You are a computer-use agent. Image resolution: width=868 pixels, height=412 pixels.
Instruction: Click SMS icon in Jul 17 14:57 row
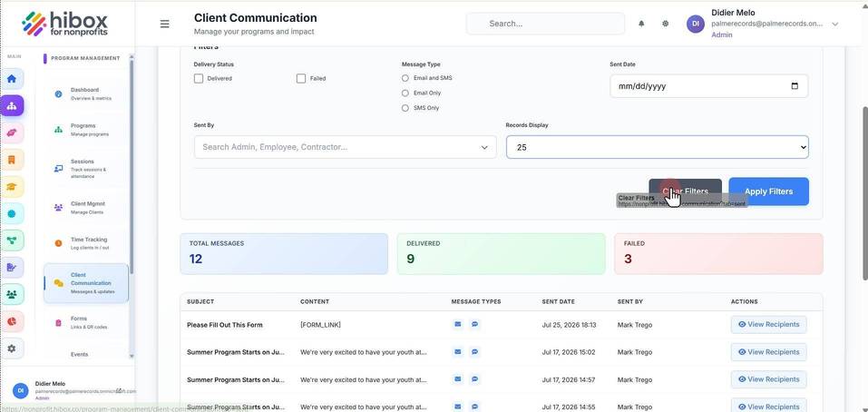[x=475, y=379]
